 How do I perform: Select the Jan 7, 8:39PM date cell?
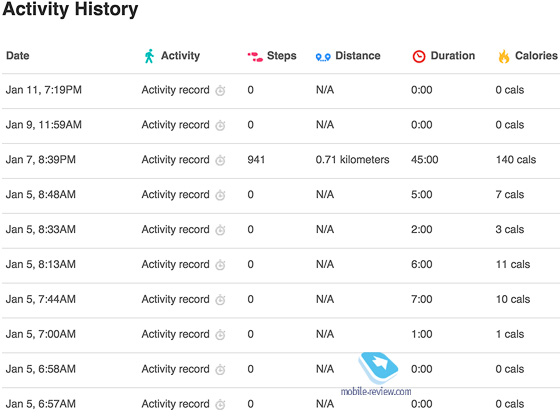click(x=41, y=160)
